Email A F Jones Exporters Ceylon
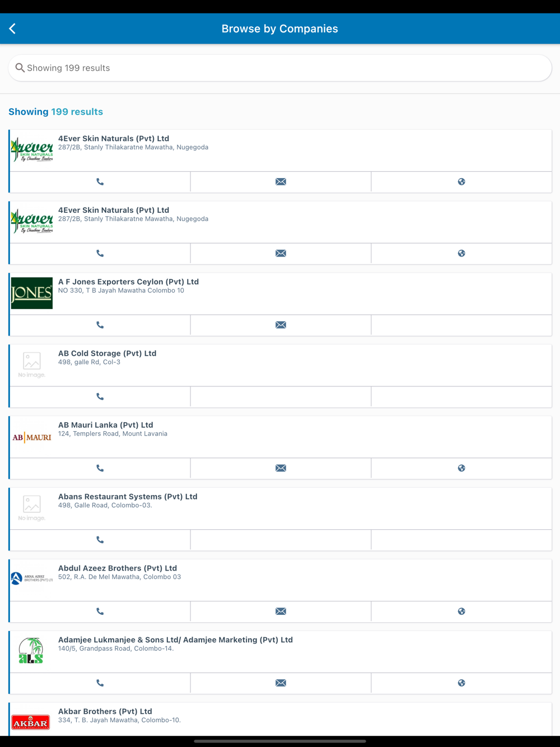The width and height of the screenshot is (560, 747). click(281, 325)
